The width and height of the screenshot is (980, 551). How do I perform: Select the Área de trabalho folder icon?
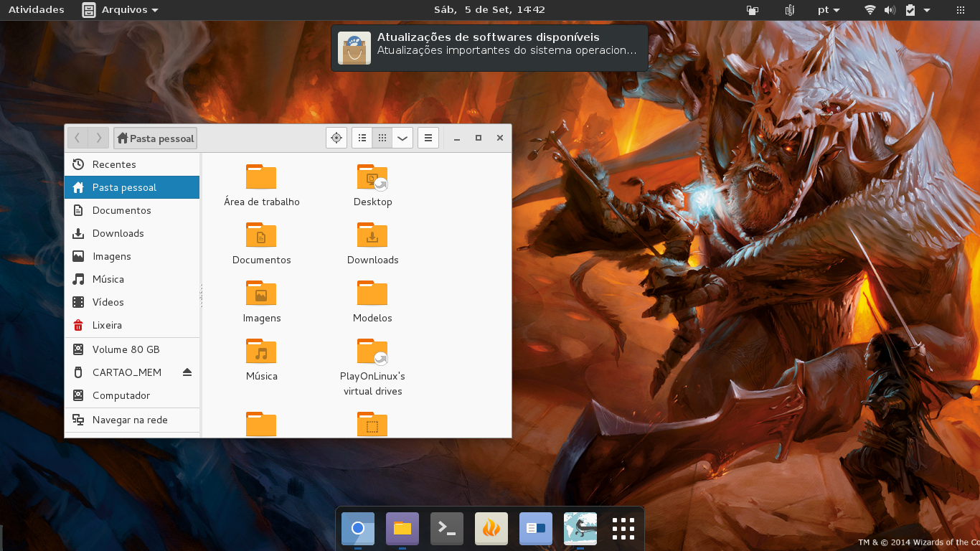pos(261,176)
